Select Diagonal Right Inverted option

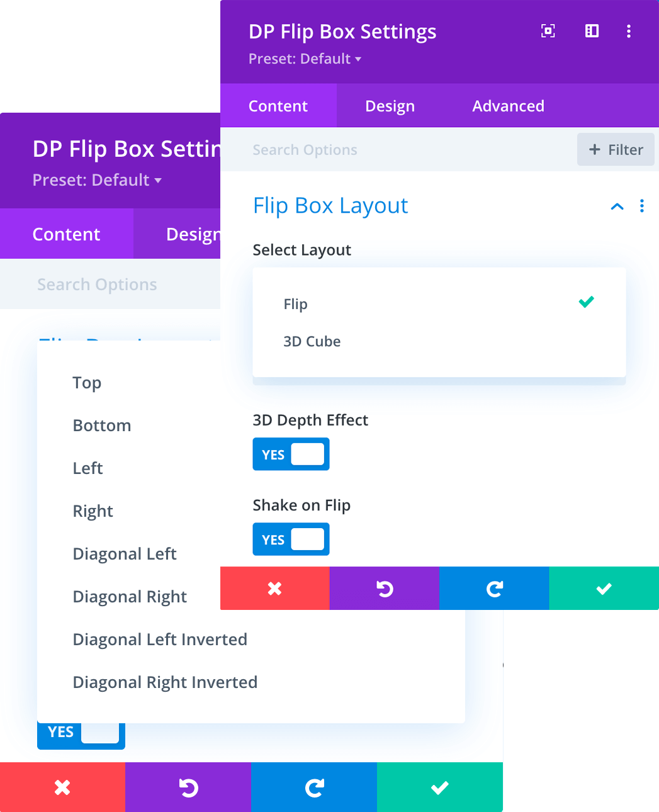coord(165,682)
